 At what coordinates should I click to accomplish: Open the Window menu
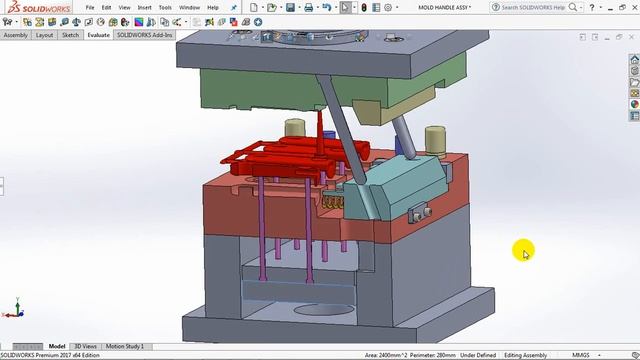pyautogui.click(x=189, y=7)
